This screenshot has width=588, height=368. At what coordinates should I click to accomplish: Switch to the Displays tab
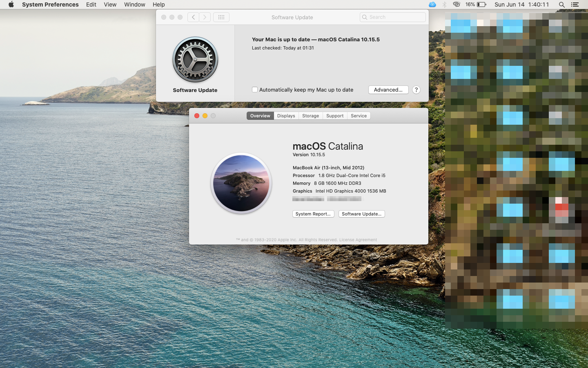(x=286, y=116)
